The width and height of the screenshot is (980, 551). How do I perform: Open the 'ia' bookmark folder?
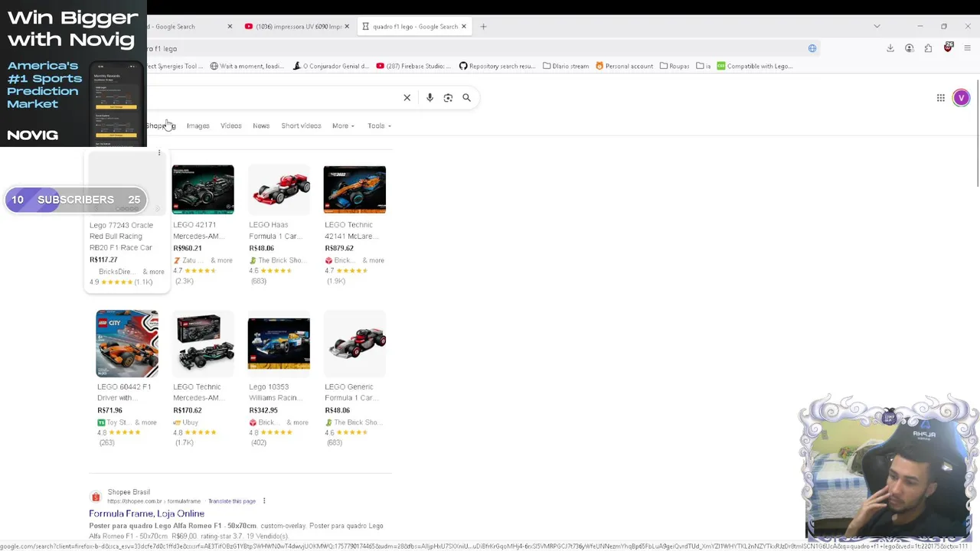704,66
